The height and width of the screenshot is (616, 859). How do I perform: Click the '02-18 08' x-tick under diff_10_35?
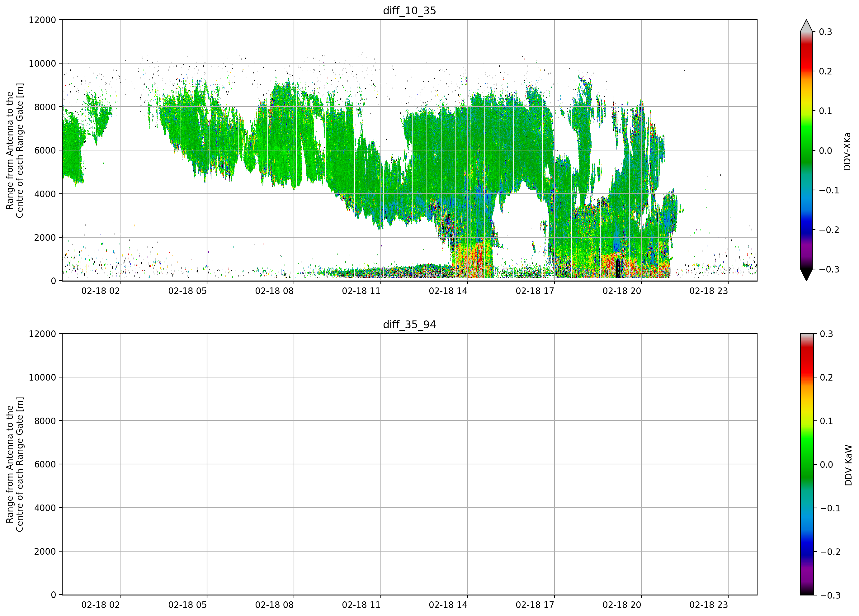coord(275,291)
